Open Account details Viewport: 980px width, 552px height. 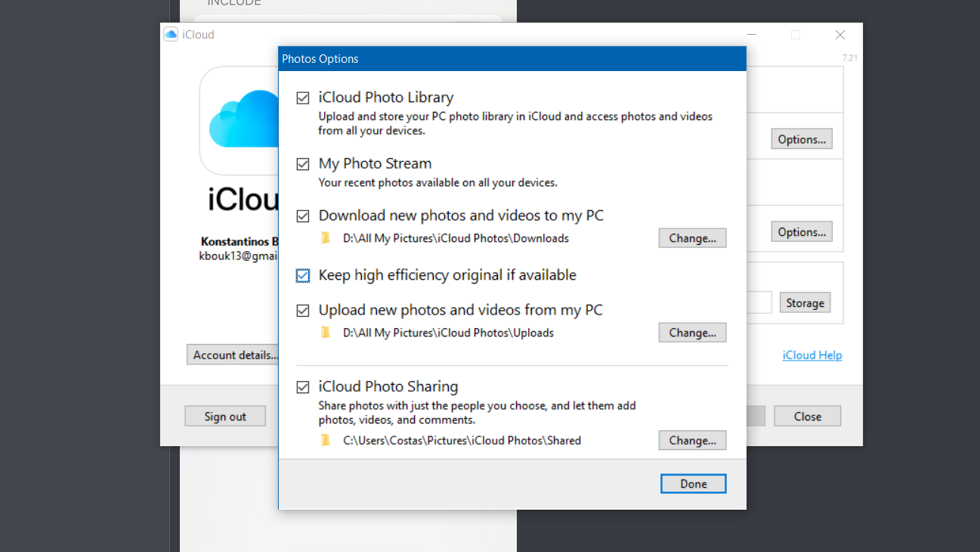click(233, 354)
